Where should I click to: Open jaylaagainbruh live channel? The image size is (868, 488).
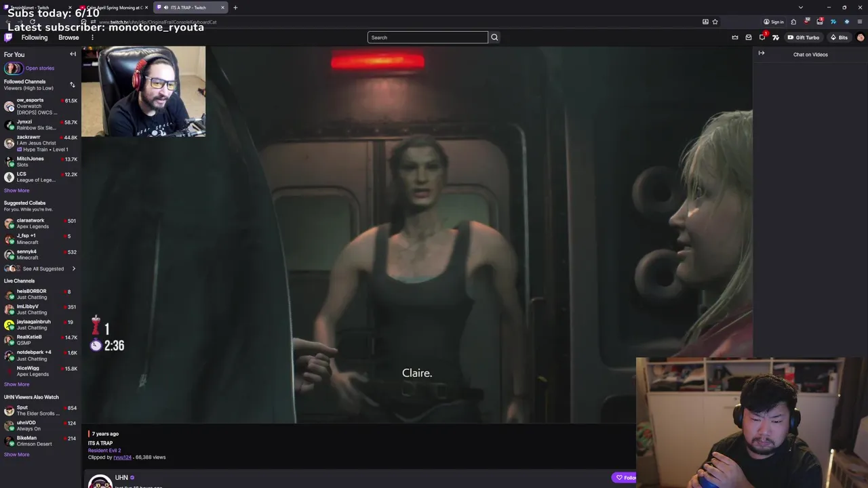tap(41, 325)
